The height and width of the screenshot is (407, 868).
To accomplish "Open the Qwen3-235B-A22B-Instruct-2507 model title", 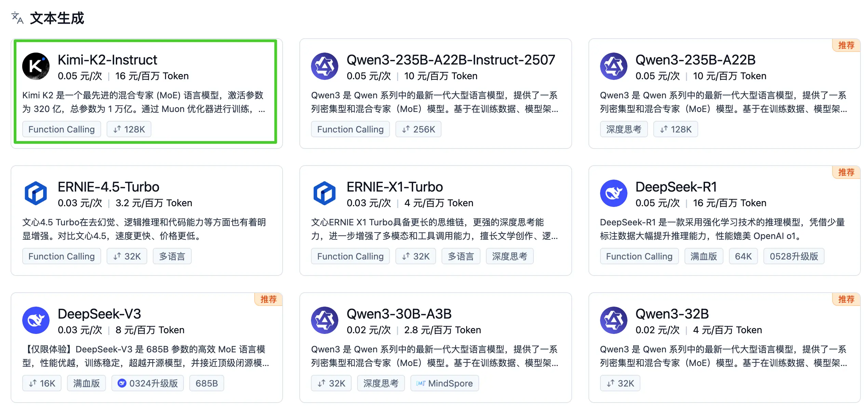I will coord(451,60).
